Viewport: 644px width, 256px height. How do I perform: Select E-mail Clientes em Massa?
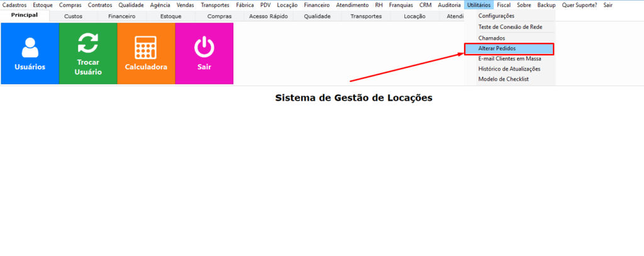[509, 58]
